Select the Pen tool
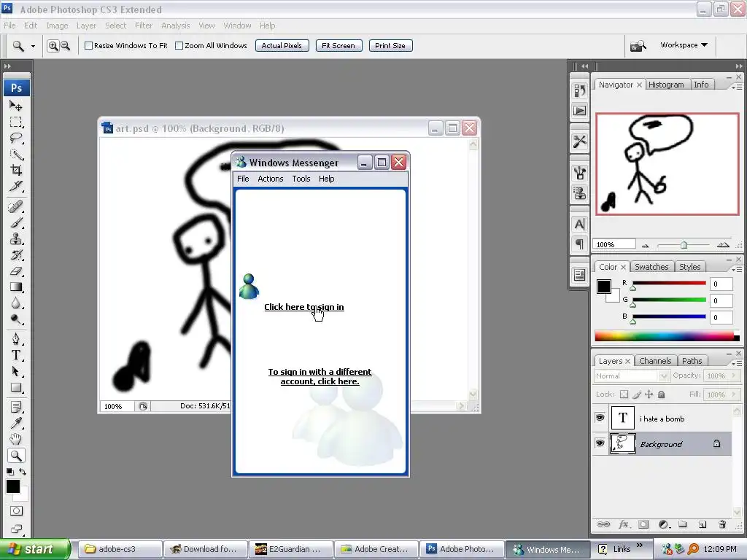The width and height of the screenshot is (747, 560). coord(16,339)
